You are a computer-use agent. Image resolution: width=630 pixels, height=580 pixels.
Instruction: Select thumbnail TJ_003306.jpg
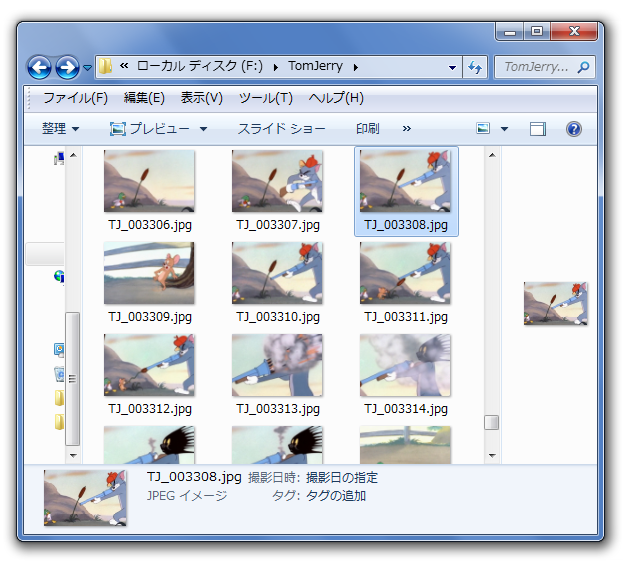tap(149, 181)
